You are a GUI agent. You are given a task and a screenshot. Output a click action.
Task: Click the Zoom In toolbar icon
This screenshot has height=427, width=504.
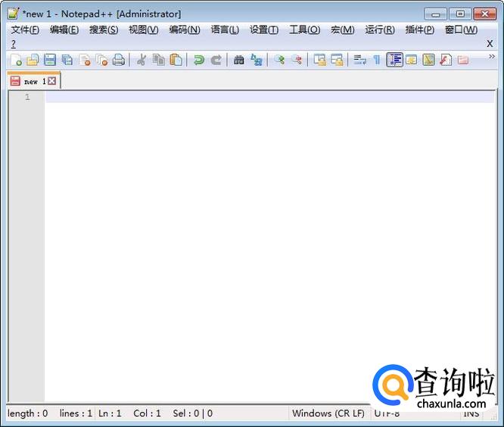click(x=279, y=60)
